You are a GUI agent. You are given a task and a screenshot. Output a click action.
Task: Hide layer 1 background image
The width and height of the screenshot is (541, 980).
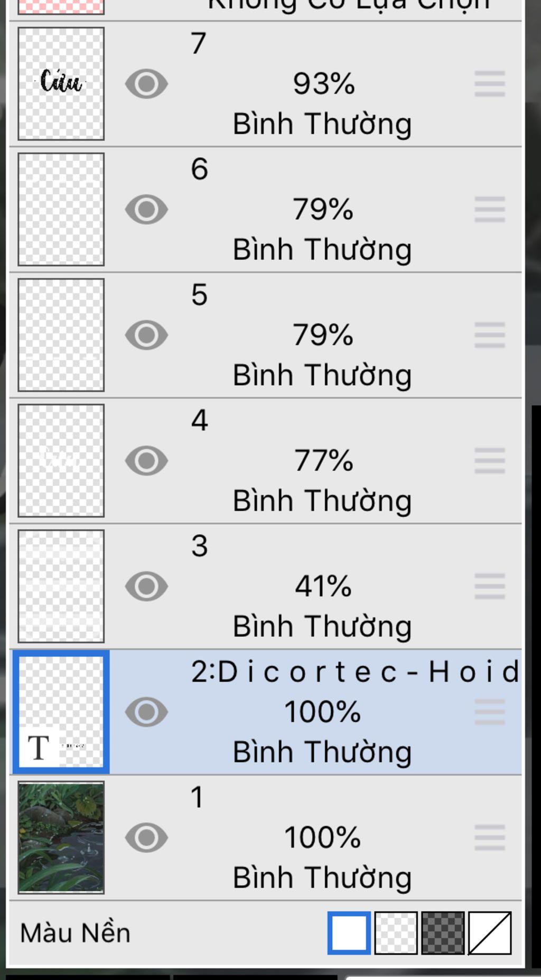pos(146,838)
